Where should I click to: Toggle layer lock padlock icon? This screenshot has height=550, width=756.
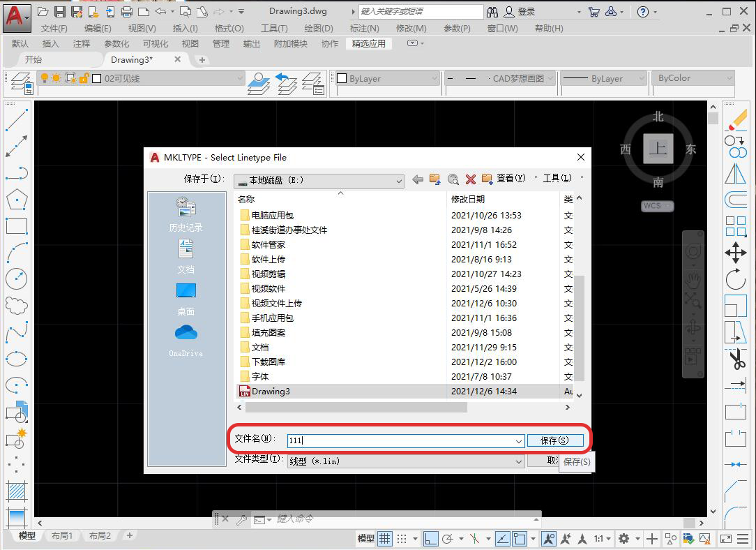click(84, 78)
